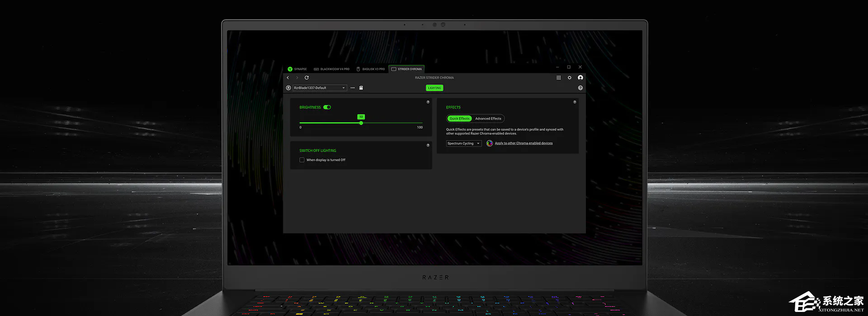The width and height of the screenshot is (868, 316).
Task: Select the Quick Effects option
Action: (459, 119)
